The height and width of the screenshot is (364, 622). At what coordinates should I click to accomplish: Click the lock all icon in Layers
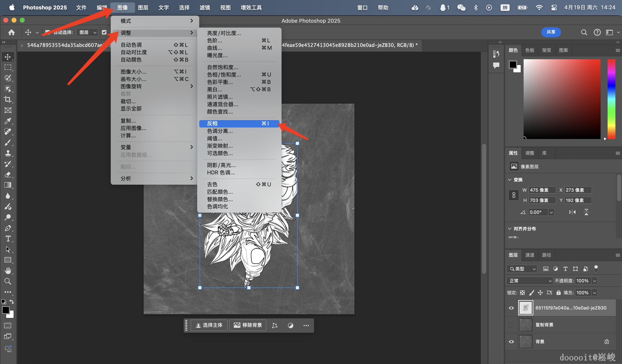pyautogui.click(x=558, y=293)
